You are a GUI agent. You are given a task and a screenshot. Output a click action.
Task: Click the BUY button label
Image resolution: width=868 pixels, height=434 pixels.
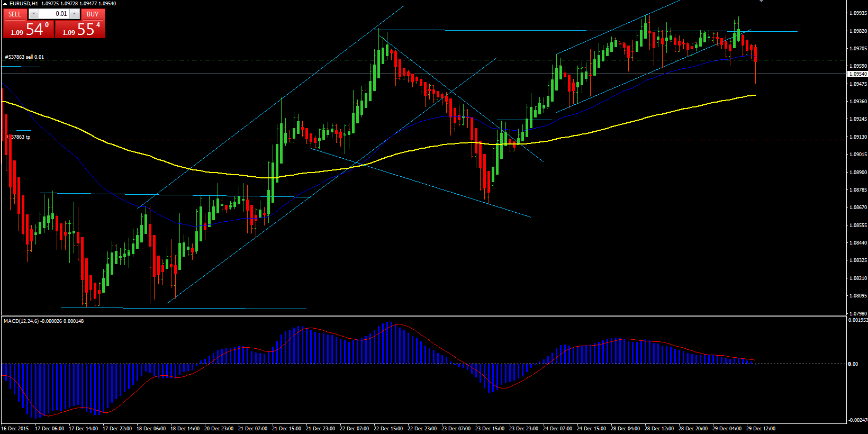coord(93,14)
